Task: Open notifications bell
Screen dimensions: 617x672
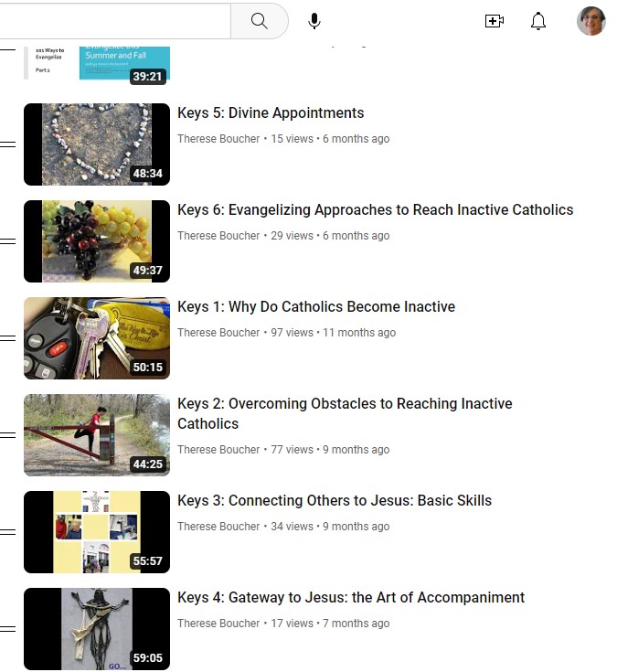Action: (538, 20)
